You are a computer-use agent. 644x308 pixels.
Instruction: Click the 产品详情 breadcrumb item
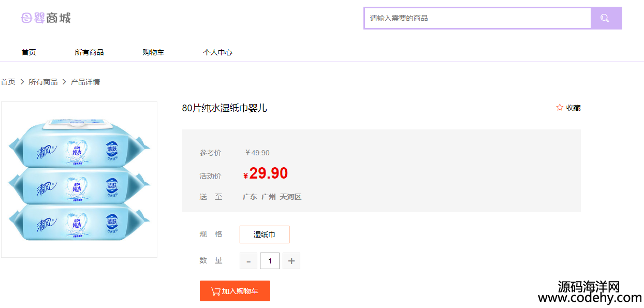point(85,82)
